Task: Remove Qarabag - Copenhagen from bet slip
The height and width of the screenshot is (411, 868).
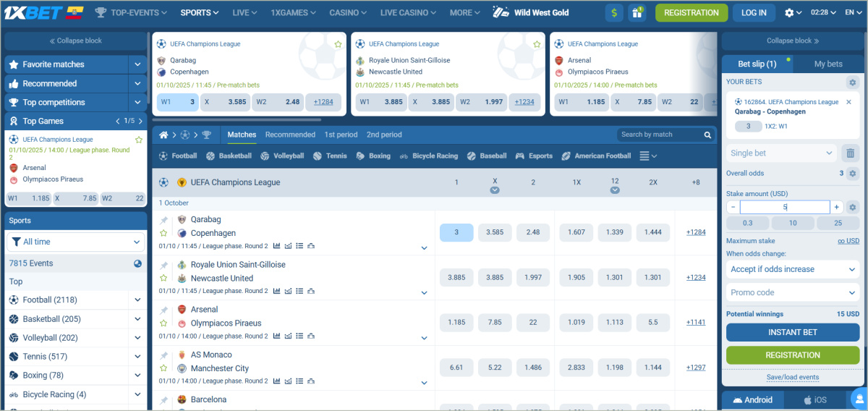Action: tap(849, 102)
